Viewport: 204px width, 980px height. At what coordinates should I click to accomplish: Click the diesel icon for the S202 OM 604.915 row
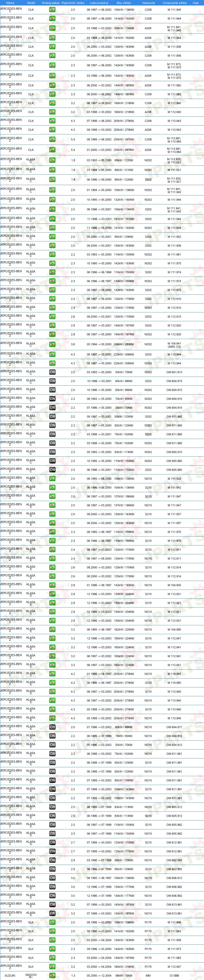[52, 381]
